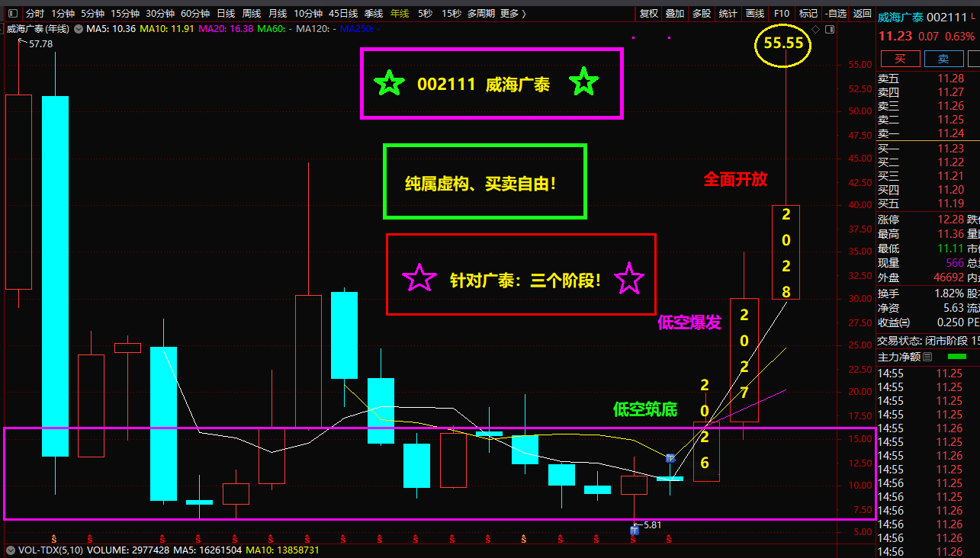The height and width of the screenshot is (558, 980).
Task: Click the 标记 mark button
Action: coord(808,14)
